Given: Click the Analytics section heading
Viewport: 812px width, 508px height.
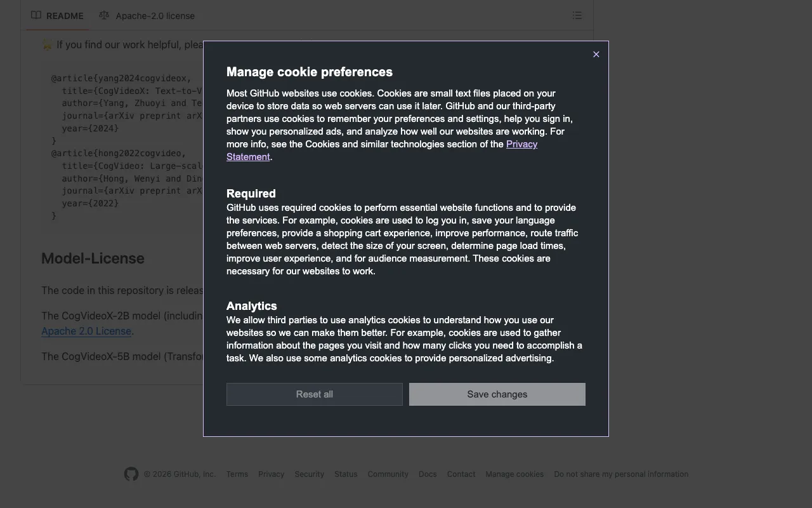Looking at the screenshot, I should tap(252, 306).
